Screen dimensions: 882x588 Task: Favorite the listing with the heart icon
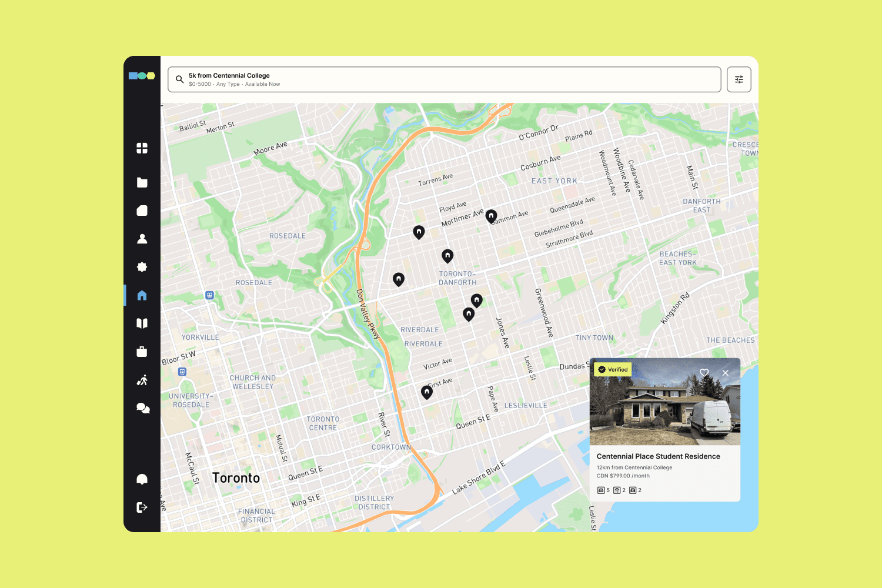click(704, 373)
